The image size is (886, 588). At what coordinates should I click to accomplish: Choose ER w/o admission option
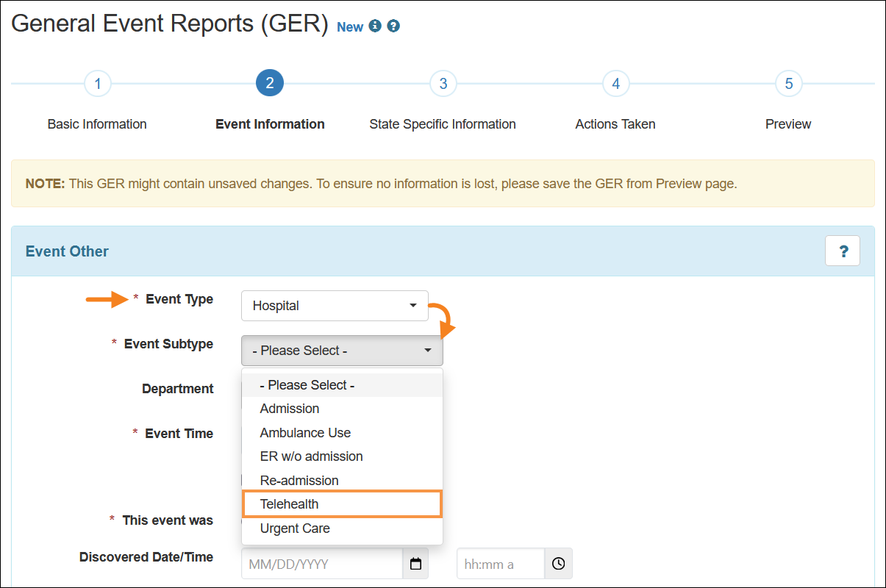pyautogui.click(x=343, y=456)
